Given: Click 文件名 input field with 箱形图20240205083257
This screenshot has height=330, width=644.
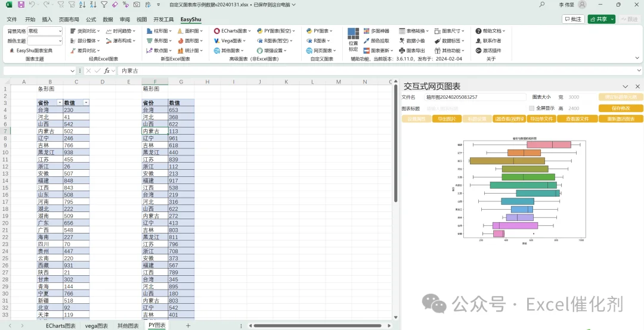Looking at the screenshot, I should click(x=475, y=97).
